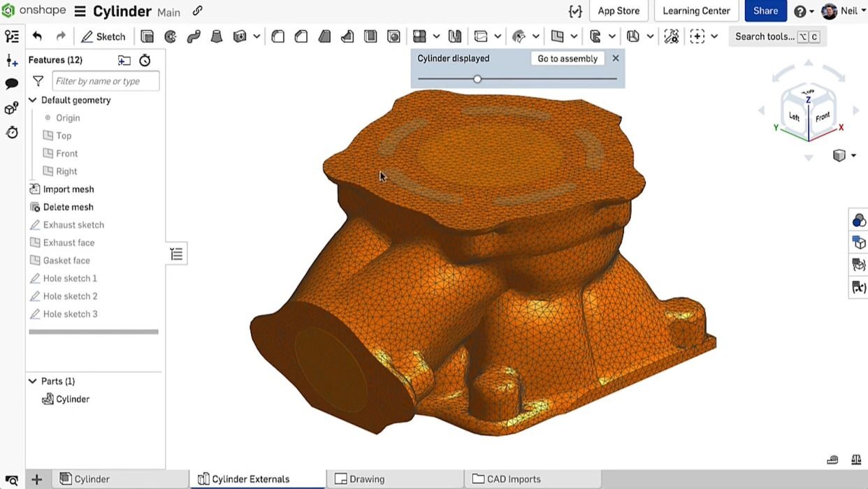The width and height of the screenshot is (868, 489).
Task: Select the Fillet tool
Action: (x=277, y=36)
